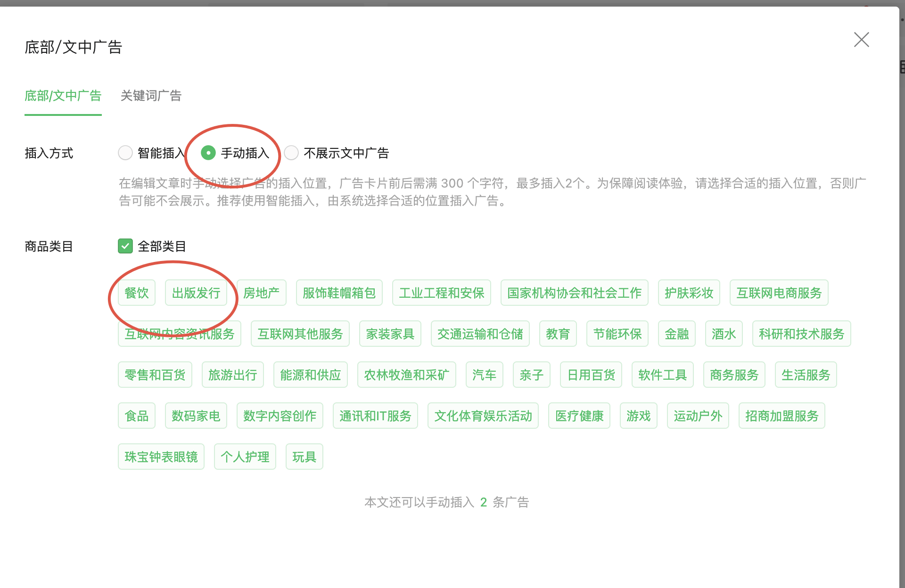Viewport: 905px width, 588px height.
Task: Choose the 数码家电 category tag
Action: click(196, 416)
